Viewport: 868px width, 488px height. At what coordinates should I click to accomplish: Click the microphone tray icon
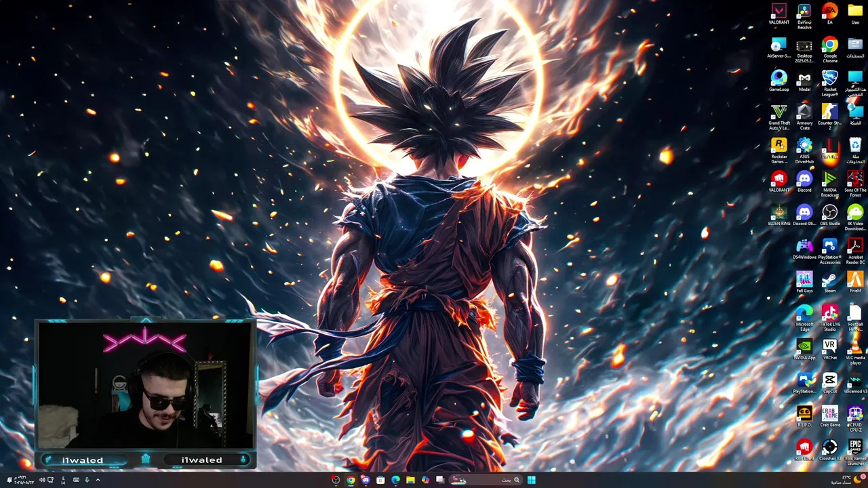pos(87,480)
